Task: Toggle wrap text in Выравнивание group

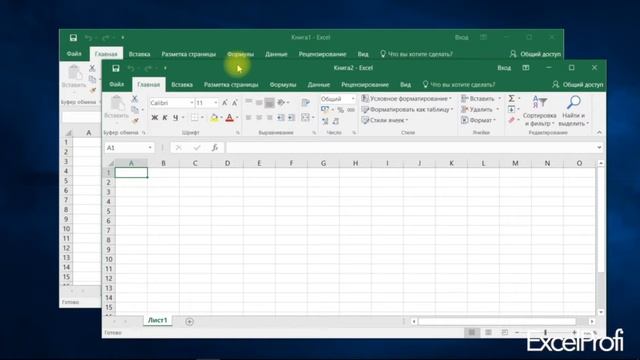Action: [x=305, y=102]
